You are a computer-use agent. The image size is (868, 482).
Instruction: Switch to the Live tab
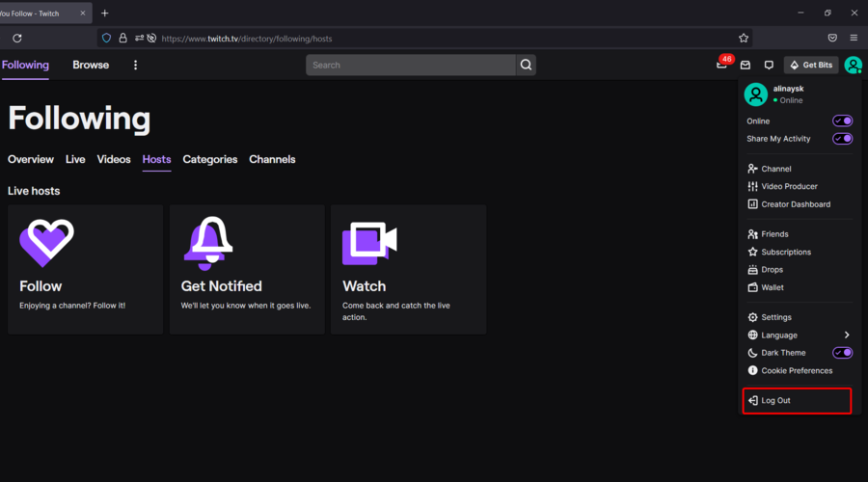coord(75,159)
